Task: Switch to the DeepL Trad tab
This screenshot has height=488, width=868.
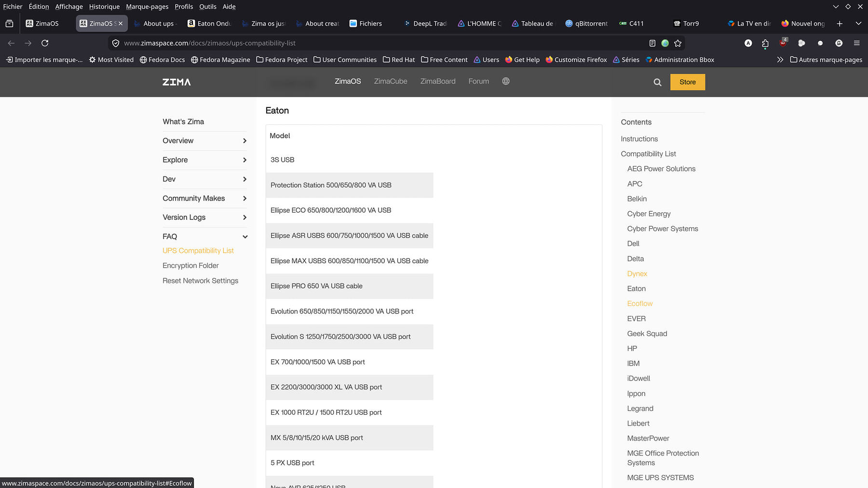Action: (425, 24)
